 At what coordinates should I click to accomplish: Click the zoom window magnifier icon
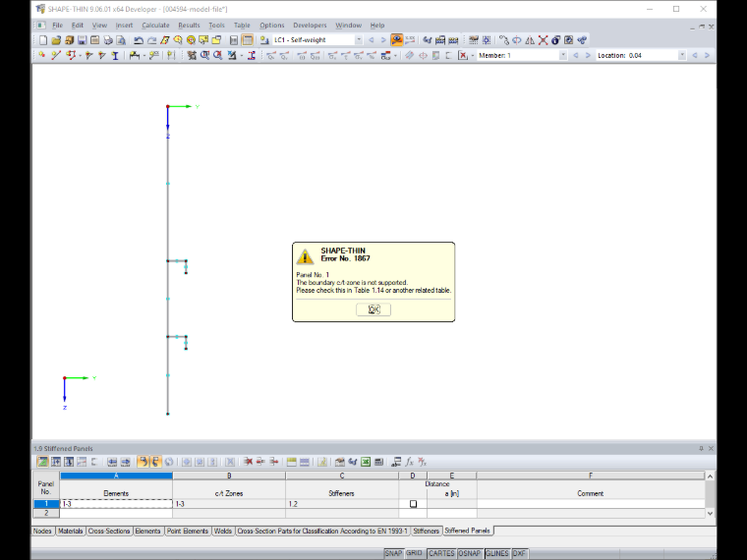[x=204, y=55]
